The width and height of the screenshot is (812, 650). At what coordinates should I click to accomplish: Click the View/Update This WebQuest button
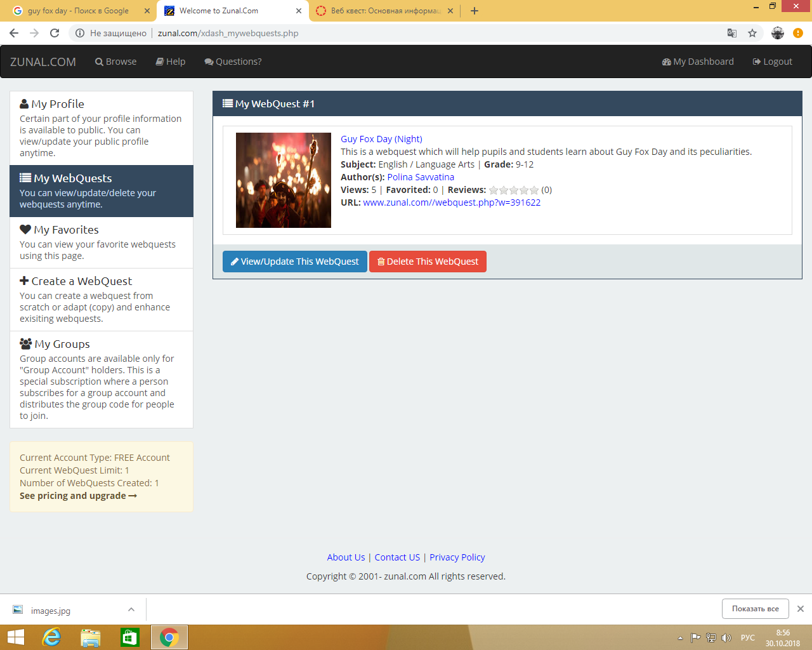pos(294,262)
